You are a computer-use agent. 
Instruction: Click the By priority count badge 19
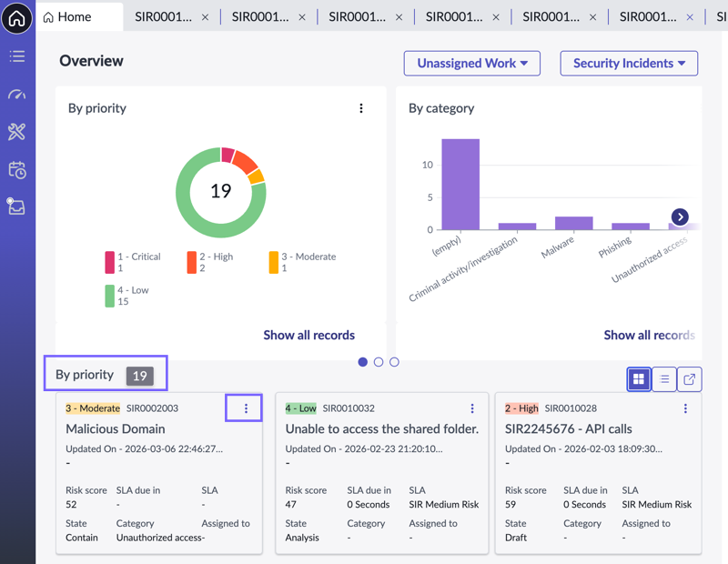click(x=140, y=376)
